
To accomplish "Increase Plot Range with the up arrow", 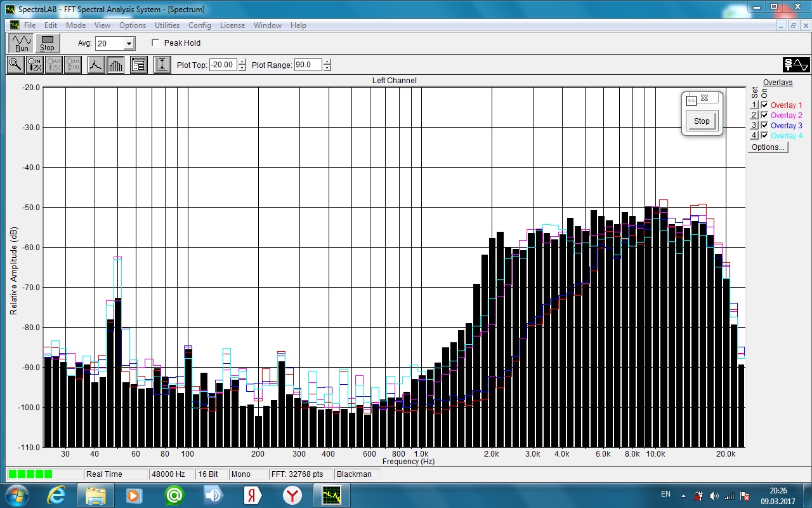I will pos(327,62).
